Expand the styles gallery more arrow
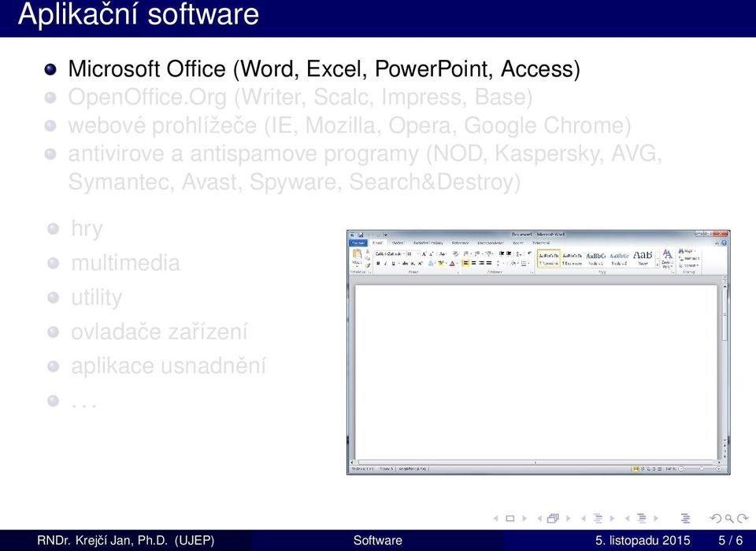This screenshot has width=756, height=551. [x=657, y=265]
